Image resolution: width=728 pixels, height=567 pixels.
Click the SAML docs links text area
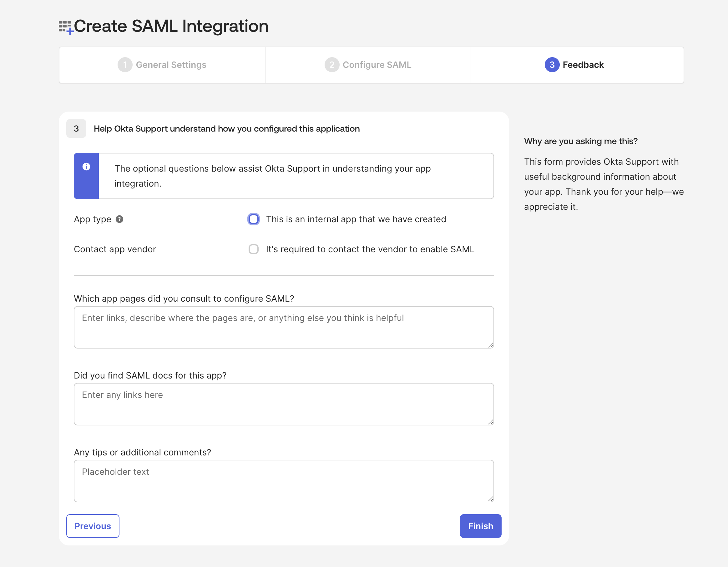(284, 404)
